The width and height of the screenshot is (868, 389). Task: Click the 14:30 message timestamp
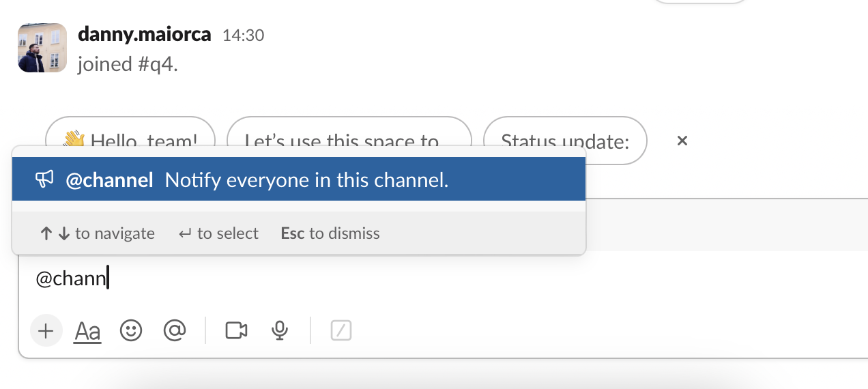(x=243, y=35)
